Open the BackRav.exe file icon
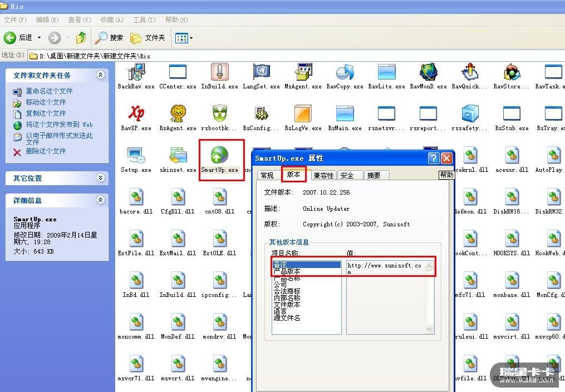Screen dimensions: 565x392 pyautogui.click(x=136, y=72)
